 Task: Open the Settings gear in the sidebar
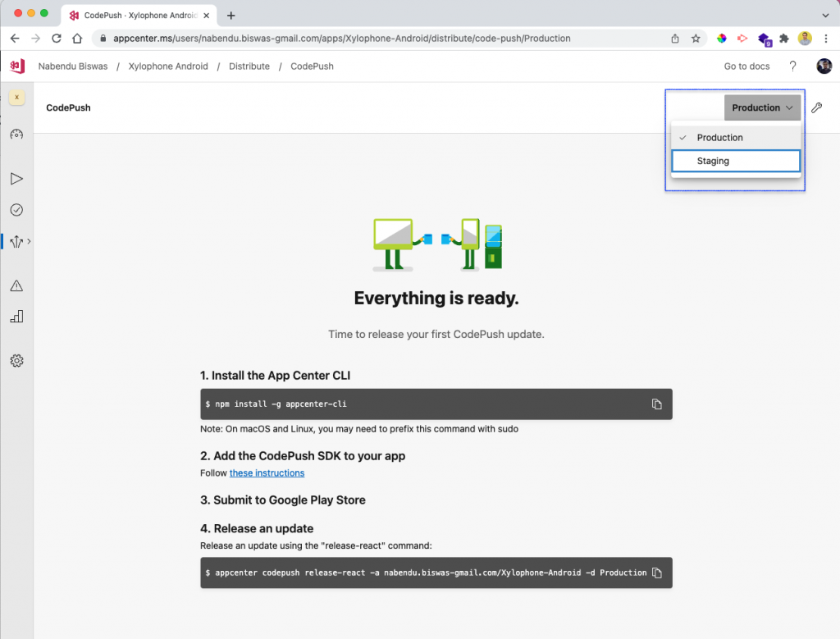tap(16, 360)
